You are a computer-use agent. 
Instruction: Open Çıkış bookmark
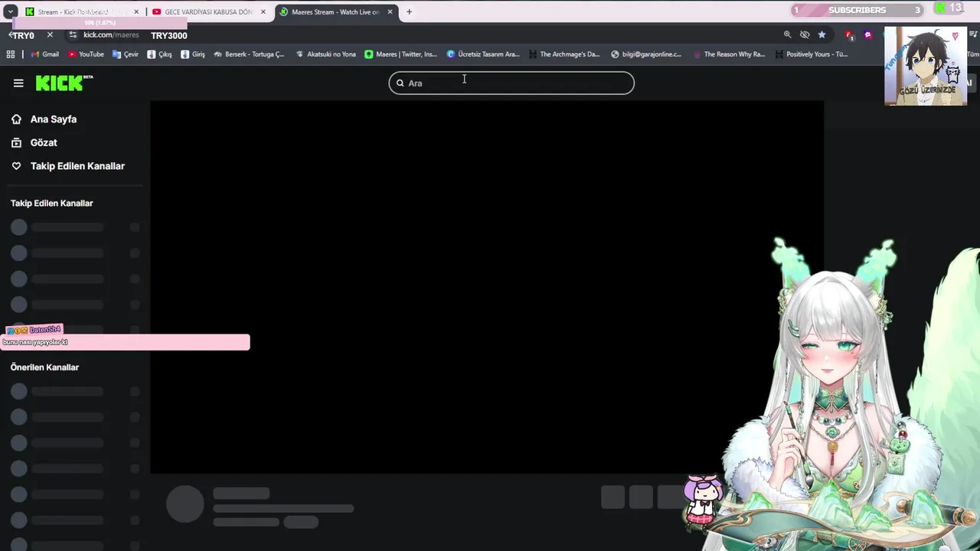click(x=159, y=54)
